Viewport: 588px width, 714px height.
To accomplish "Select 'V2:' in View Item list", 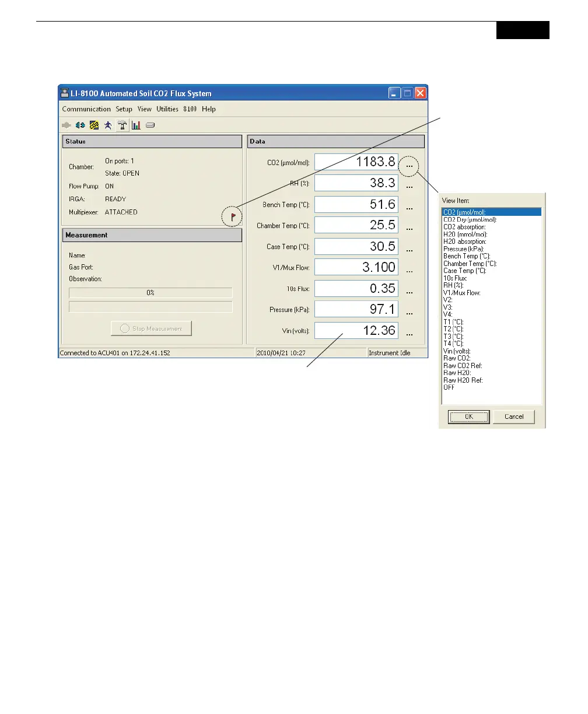I will coord(492,300).
